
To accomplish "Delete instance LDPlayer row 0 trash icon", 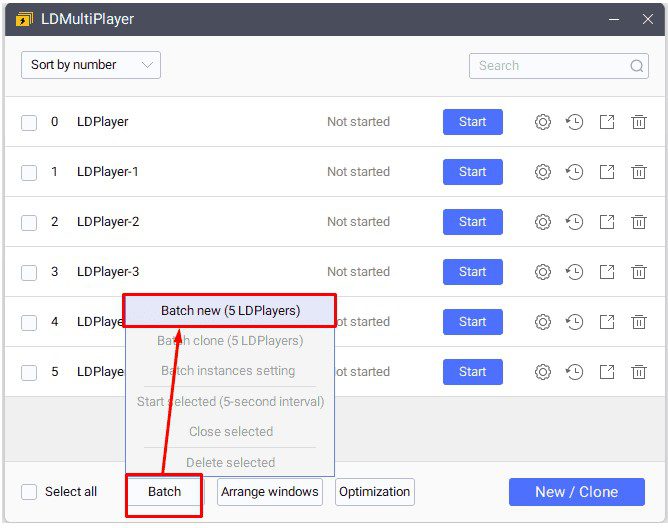I will point(639,122).
